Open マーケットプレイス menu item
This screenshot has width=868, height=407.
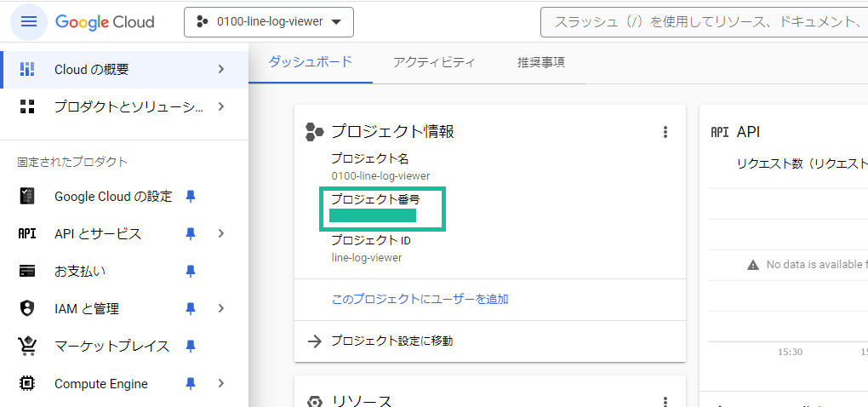point(124,346)
